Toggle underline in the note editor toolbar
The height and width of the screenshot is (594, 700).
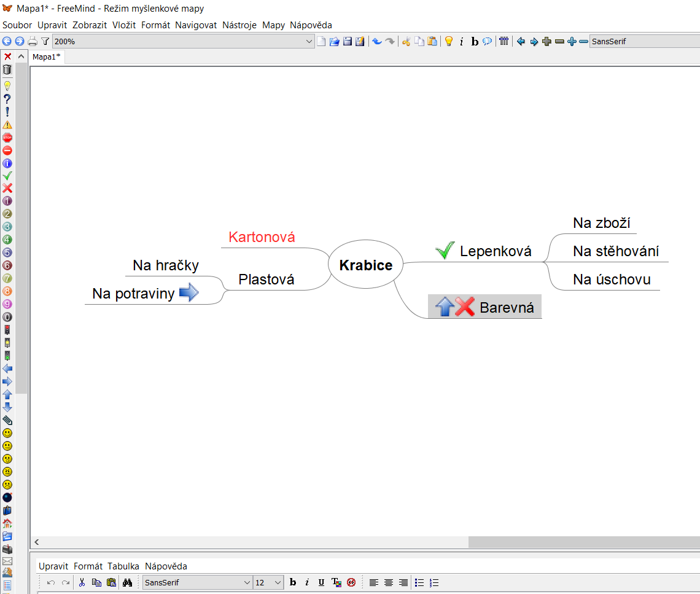tap(321, 582)
